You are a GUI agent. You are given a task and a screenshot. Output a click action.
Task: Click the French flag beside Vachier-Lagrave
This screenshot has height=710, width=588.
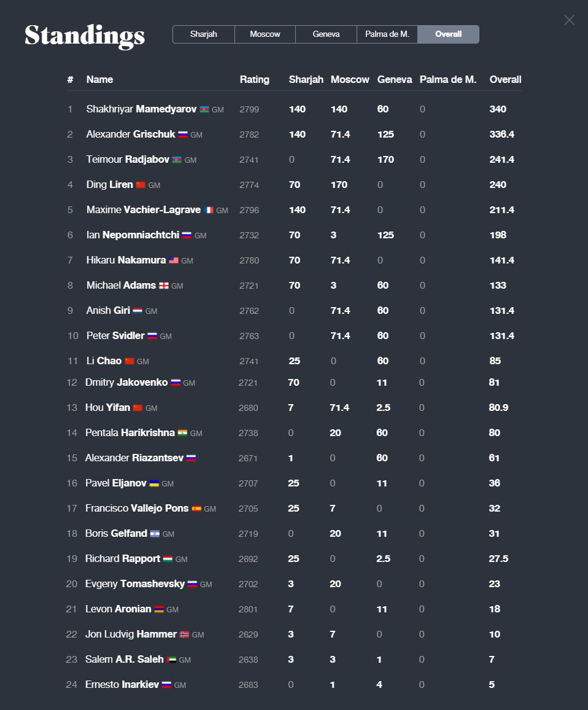click(209, 210)
